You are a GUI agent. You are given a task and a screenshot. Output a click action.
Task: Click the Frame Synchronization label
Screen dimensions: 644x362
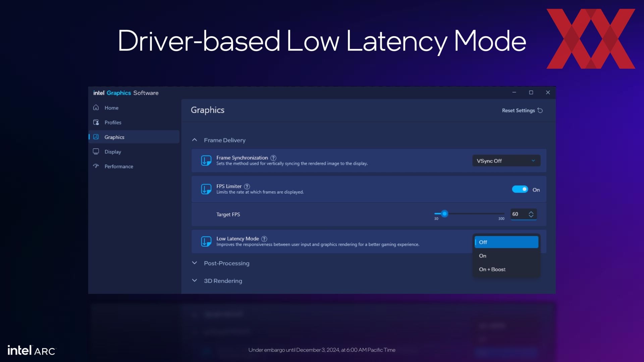pyautogui.click(x=242, y=158)
